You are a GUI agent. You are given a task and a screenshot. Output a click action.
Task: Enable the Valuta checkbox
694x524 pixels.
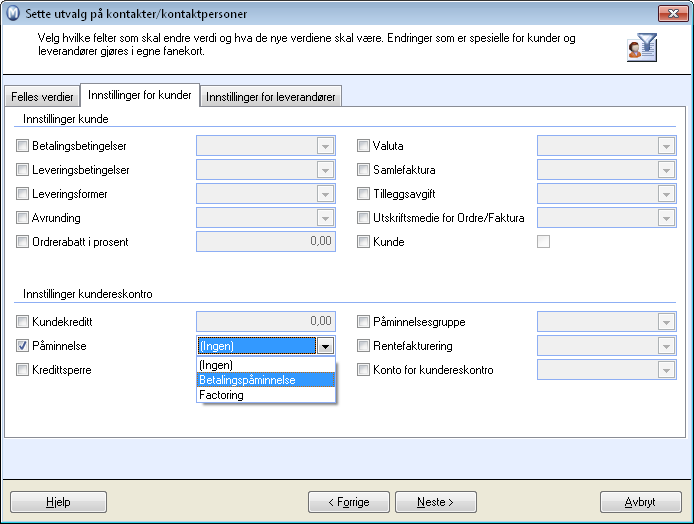point(363,146)
